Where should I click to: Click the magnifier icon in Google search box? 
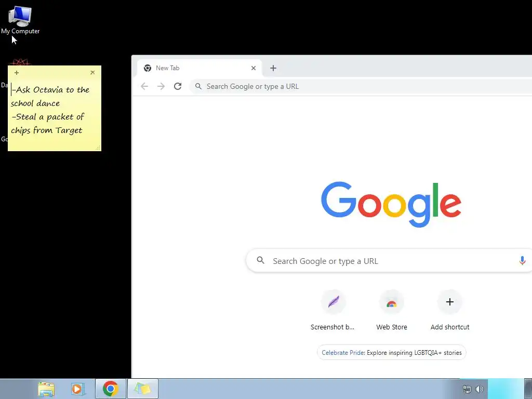pyautogui.click(x=261, y=260)
